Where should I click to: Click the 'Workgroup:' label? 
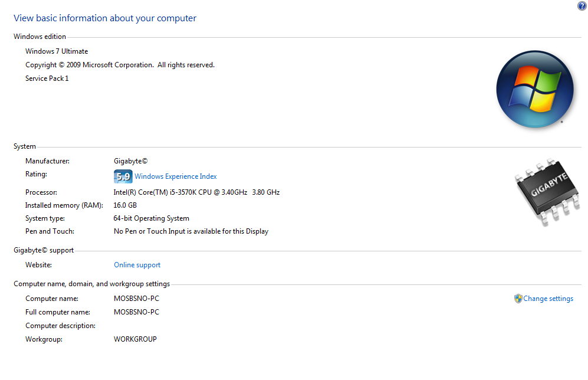44,339
